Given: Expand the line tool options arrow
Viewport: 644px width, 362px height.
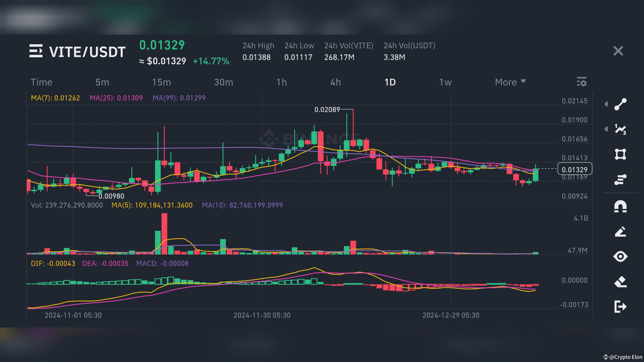Looking at the screenshot, I should click(x=606, y=104).
